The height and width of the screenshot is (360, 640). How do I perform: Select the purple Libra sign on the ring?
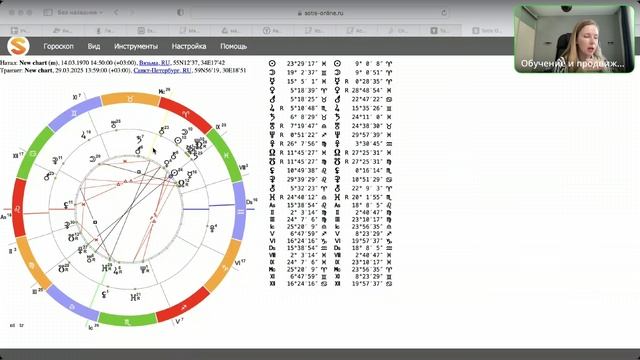(72, 306)
